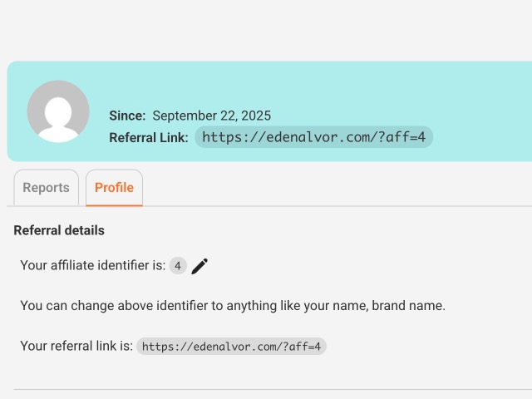Click the referral link under Referral details
Screen dimensions: 532x399
[231, 347]
